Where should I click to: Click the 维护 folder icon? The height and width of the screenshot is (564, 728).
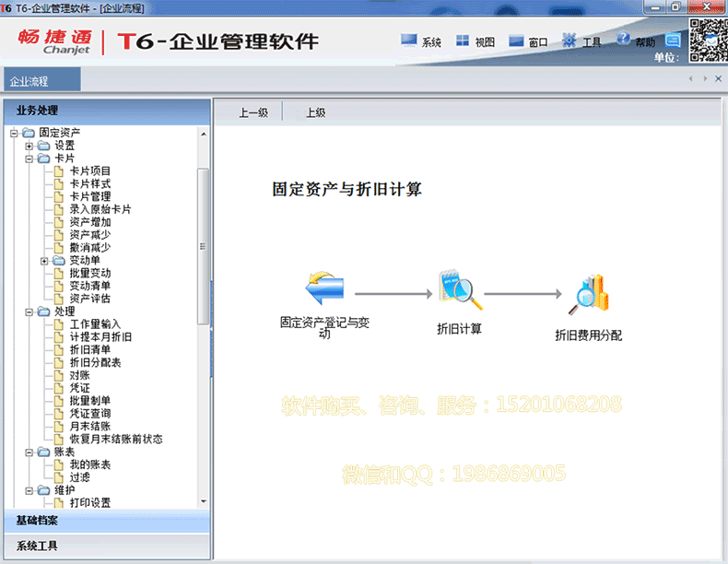coord(43,490)
